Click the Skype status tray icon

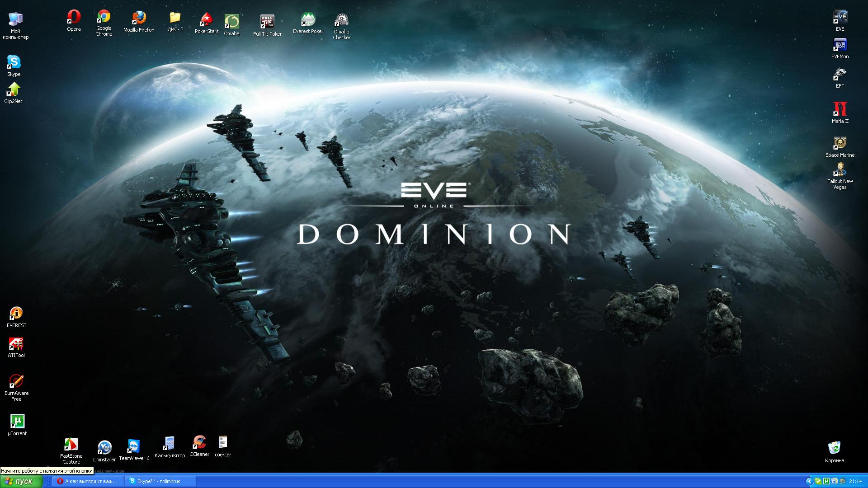(x=818, y=481)
